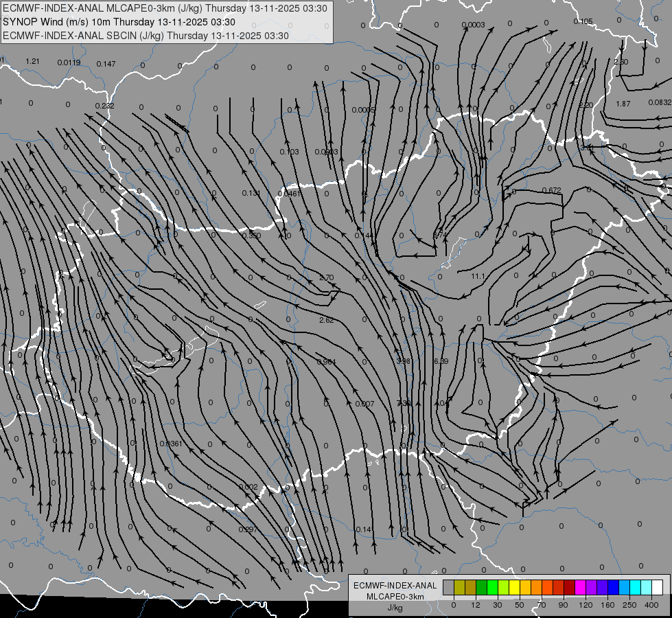This screenshot has width=672, height=618.
Task: Click the map value '0.350'
Action: [251, 236]
